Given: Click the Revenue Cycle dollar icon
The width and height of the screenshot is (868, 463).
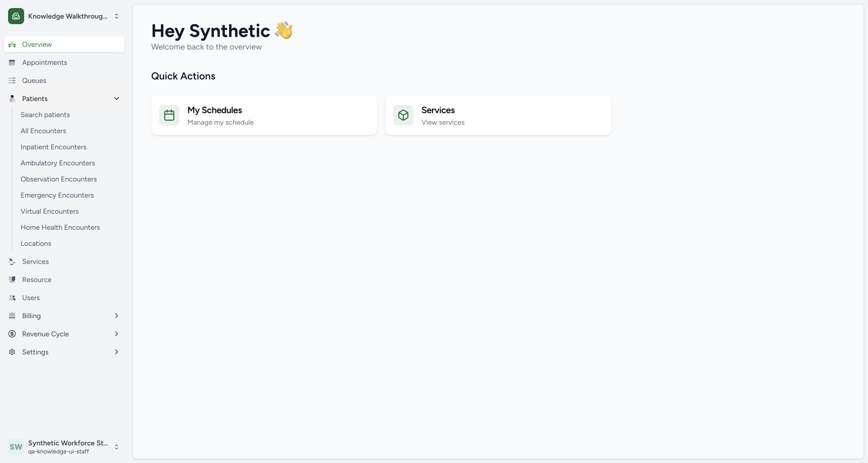Looking at the screenshot, I should click(12, 334).
